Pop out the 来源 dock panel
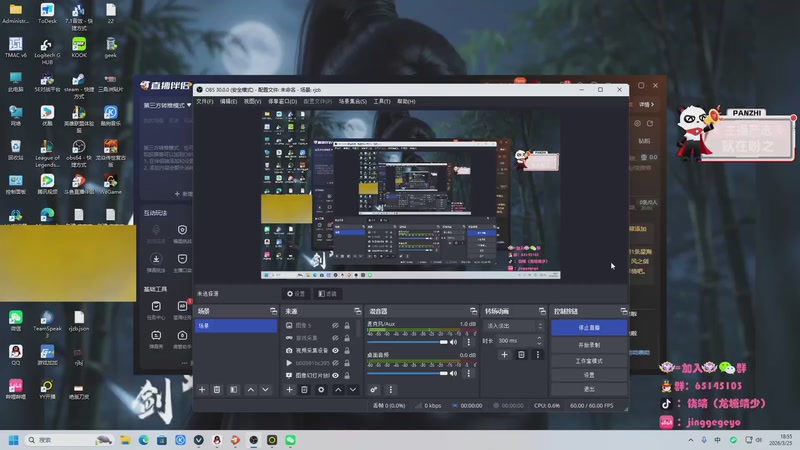The image size is (800, 450). (x=358, y=311)
